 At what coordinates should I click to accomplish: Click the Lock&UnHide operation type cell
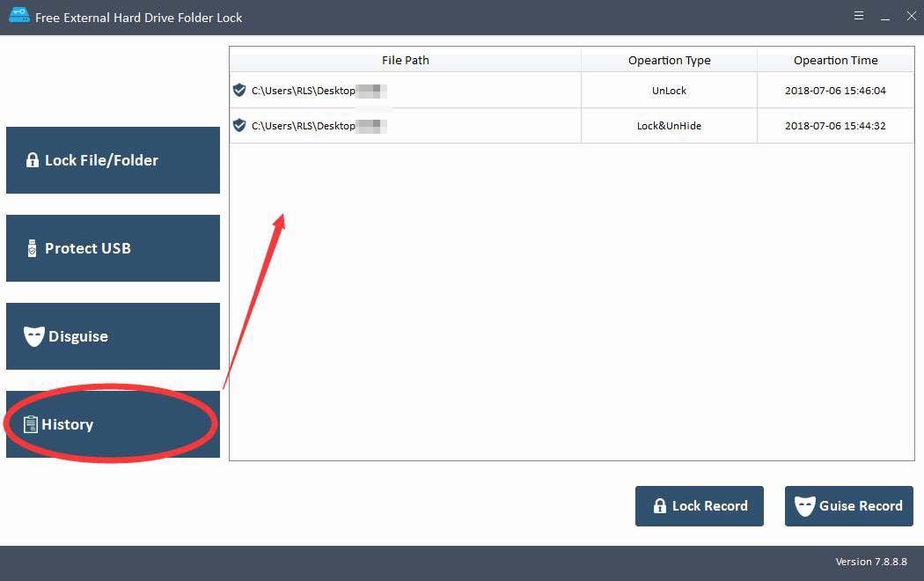[669, 126]
